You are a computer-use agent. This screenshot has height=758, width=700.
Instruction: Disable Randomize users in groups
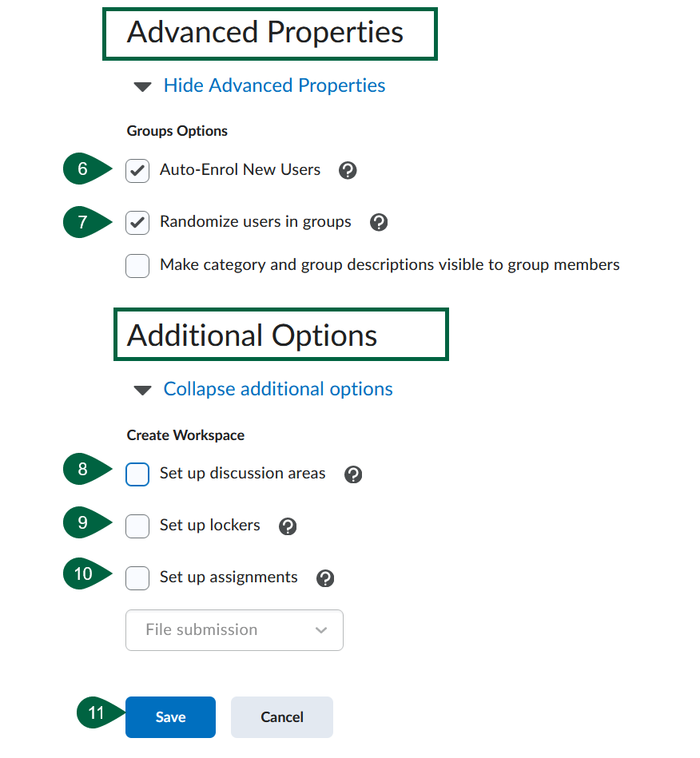point(137,222)
